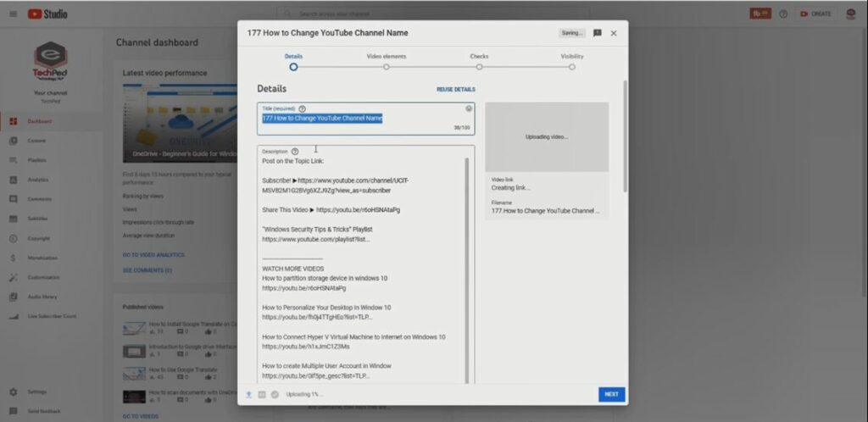The image size is (868, 422).
Task: Click the REUSE DETAILS link
Action: 455,89
